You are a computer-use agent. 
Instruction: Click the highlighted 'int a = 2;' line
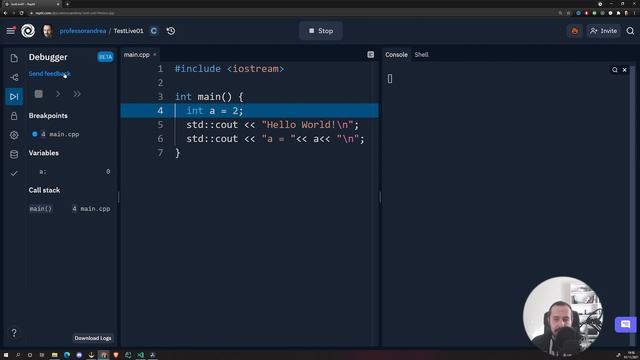[x=215, y=111]
